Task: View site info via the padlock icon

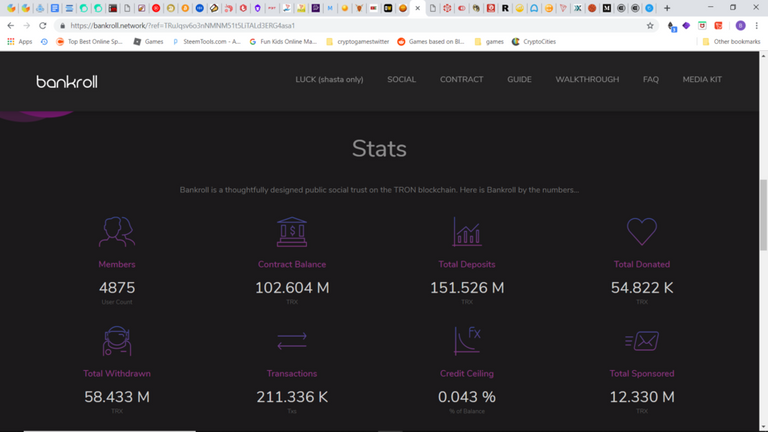Action: (x=62, y=25)
